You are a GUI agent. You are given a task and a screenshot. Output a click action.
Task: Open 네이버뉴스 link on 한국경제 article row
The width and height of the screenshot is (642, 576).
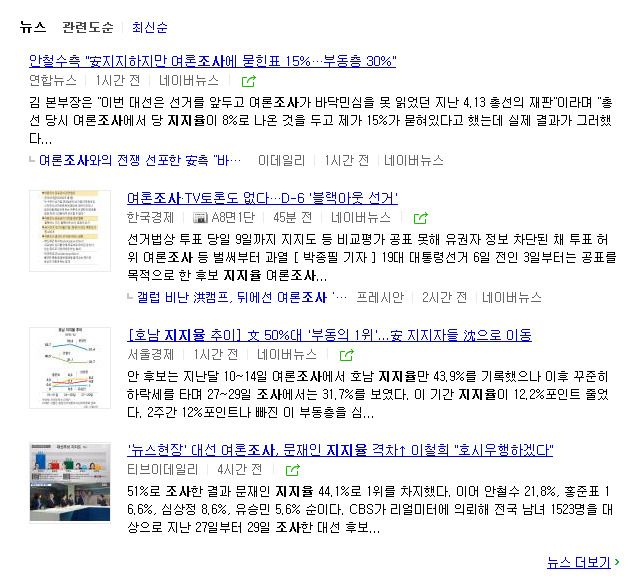361,218
